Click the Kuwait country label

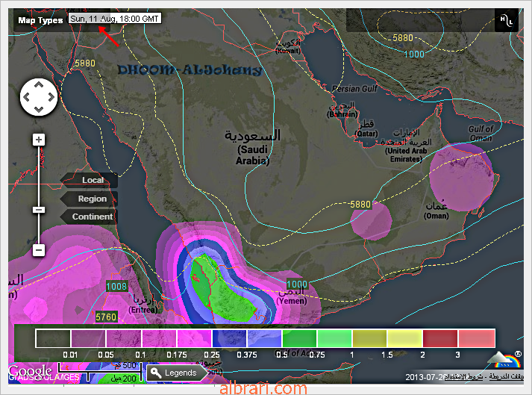pyautogui.click(x=288, y=47)
